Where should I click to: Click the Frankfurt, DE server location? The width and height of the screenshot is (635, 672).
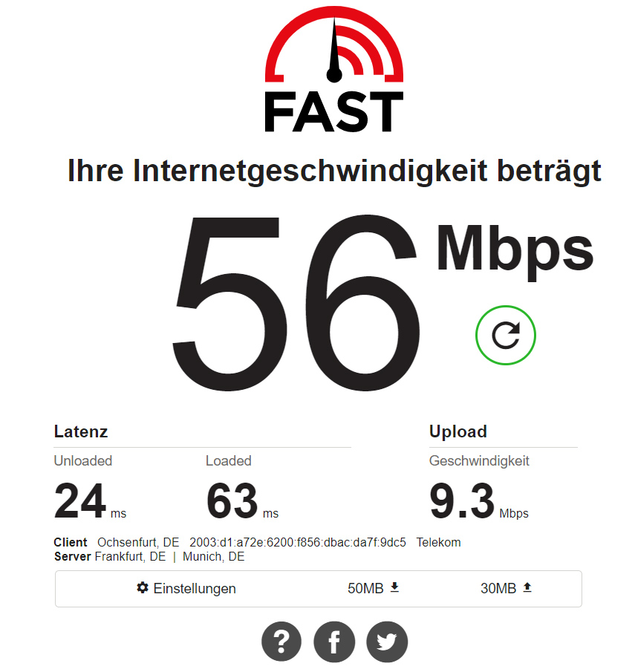point(130,556)
